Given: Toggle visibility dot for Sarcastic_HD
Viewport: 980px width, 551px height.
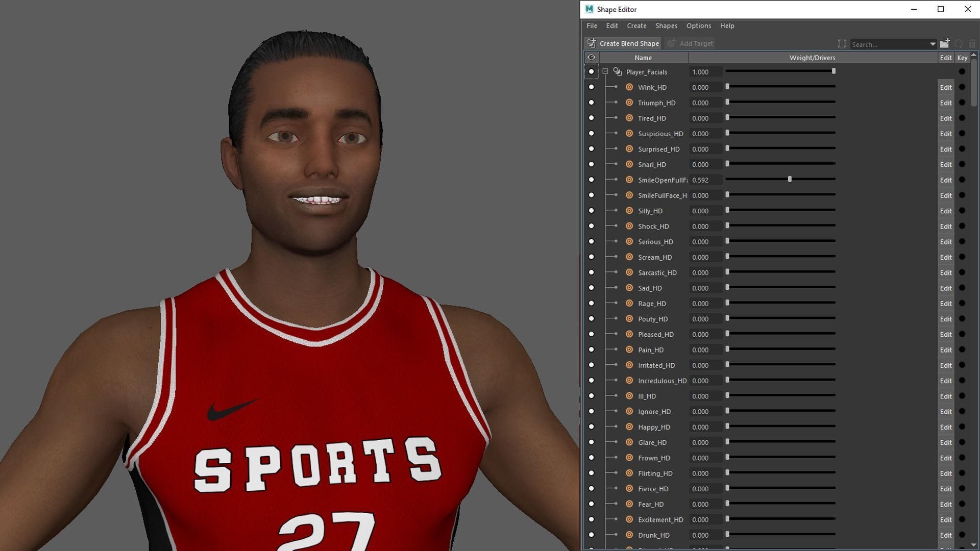Looking at the screenshot, I should pos(591,272).
